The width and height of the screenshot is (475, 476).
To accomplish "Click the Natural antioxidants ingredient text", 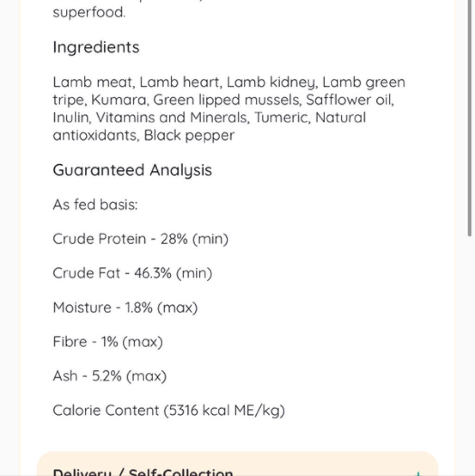I will pyautogui.click(x=209, y=127).
